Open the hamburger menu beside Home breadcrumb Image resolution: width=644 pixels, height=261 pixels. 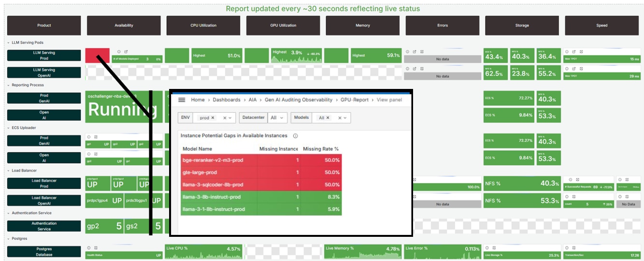(x=182, y=100)
